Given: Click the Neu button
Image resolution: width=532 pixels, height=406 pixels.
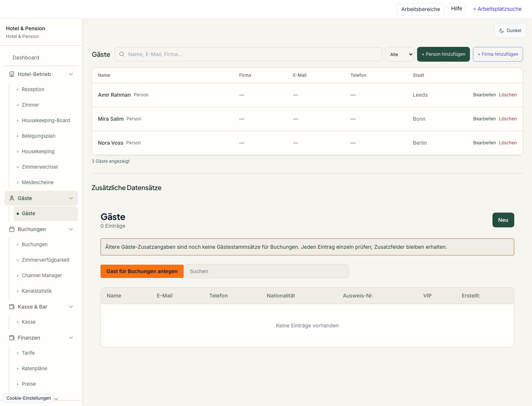Looking at the screenshot, I should point(503,220).
